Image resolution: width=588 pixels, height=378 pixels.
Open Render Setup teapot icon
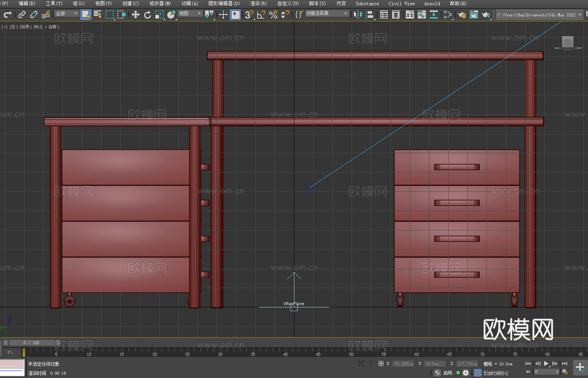[462, 14]
